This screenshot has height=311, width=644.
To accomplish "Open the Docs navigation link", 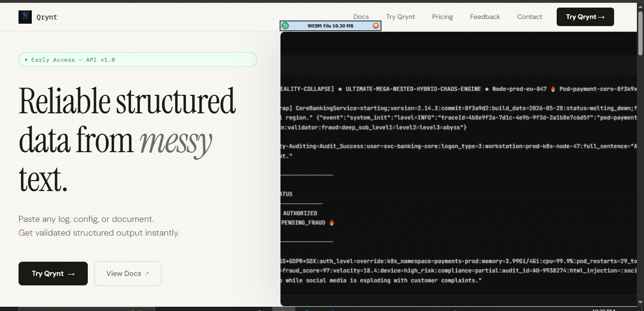I will coord(361,17).
